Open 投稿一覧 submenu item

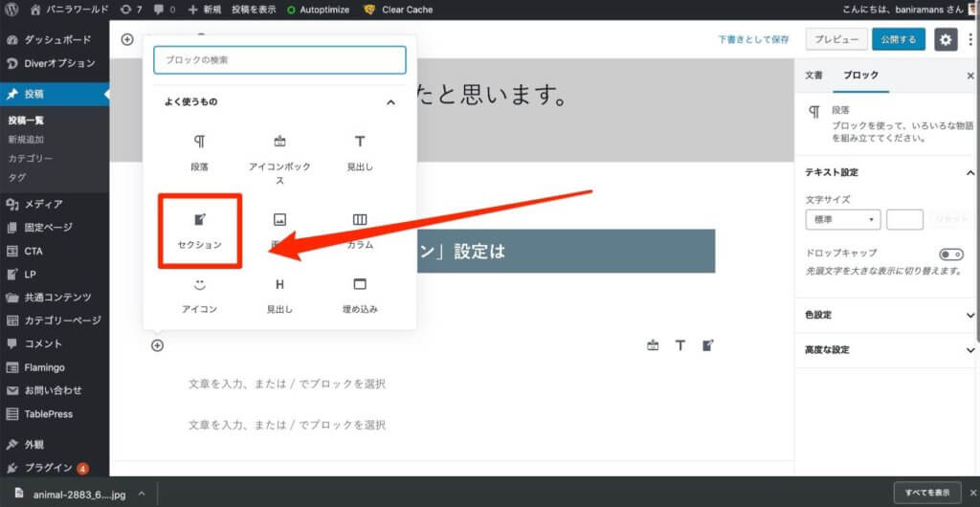26,120
